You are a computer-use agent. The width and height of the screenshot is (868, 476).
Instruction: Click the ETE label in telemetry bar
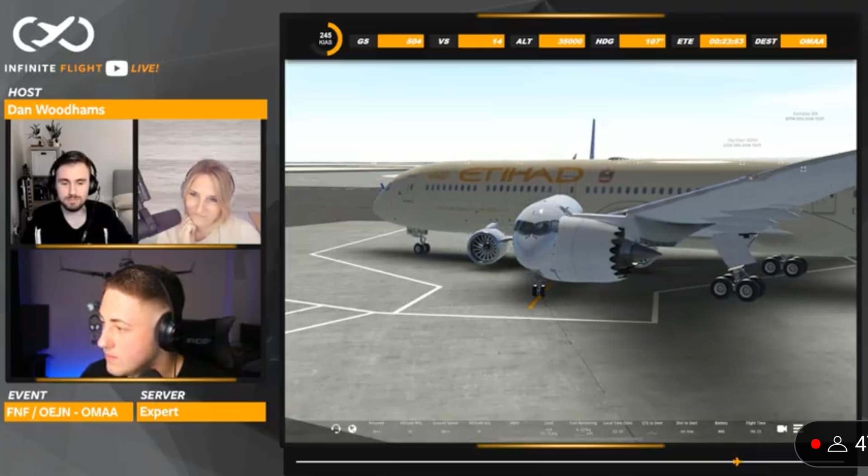(685, 41)
